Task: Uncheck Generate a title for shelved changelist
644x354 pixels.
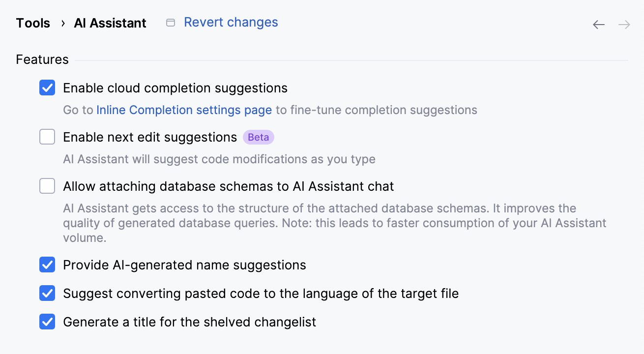Action: point(47,322)
